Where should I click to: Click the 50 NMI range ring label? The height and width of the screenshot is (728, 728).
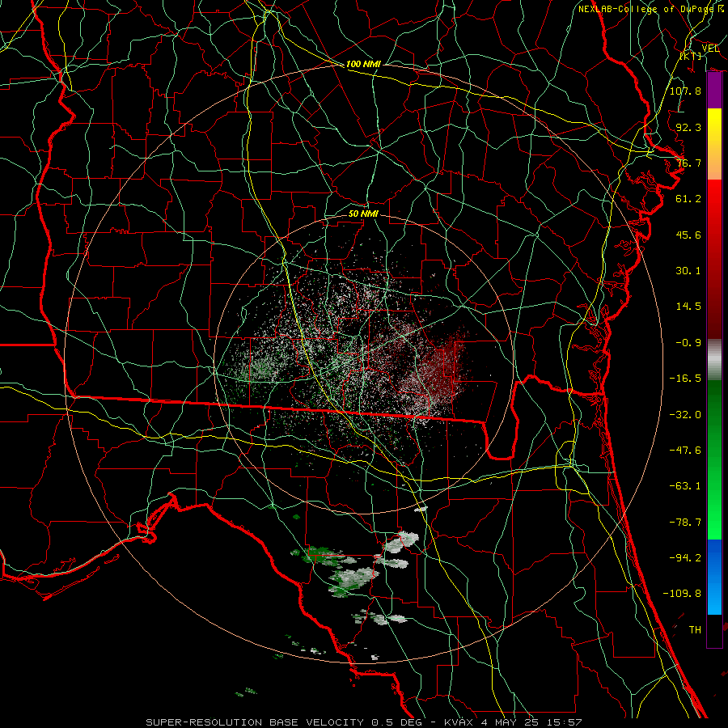click(363, 214)
